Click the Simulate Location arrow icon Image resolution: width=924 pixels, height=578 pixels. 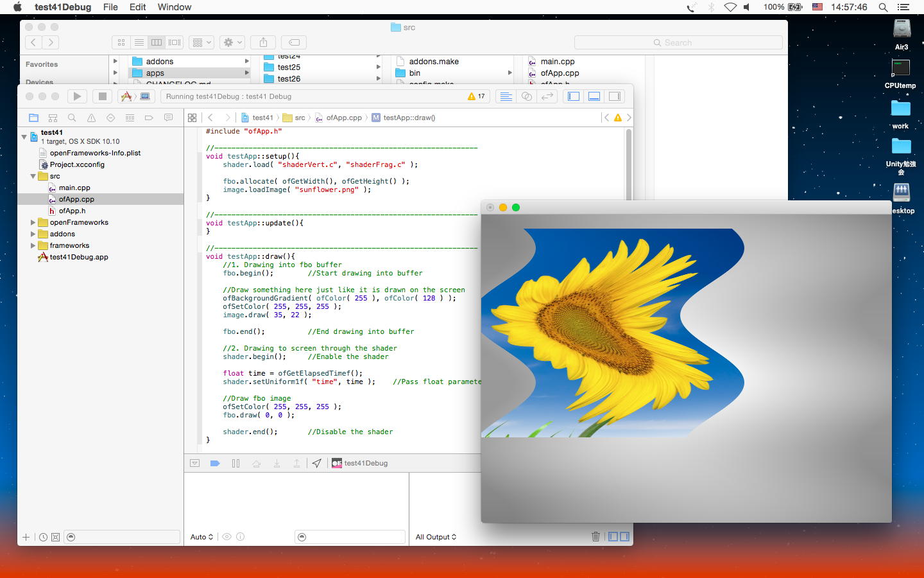(317, 463)
